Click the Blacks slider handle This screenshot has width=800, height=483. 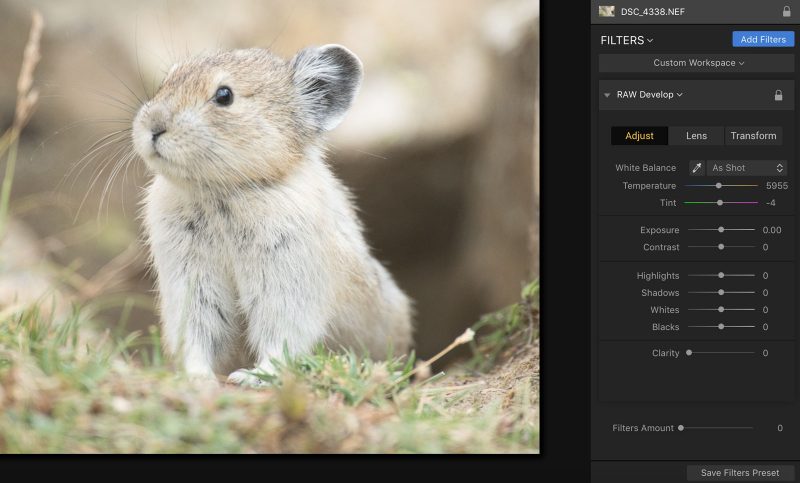tap(721, 326)
